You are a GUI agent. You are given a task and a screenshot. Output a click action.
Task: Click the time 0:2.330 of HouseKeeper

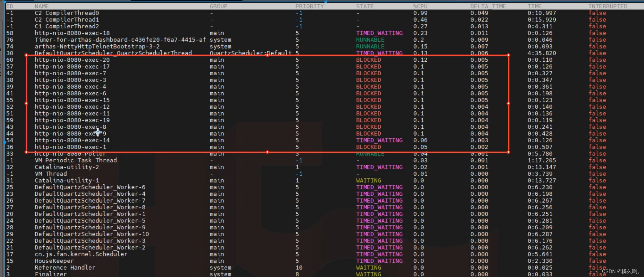(540, 261)
